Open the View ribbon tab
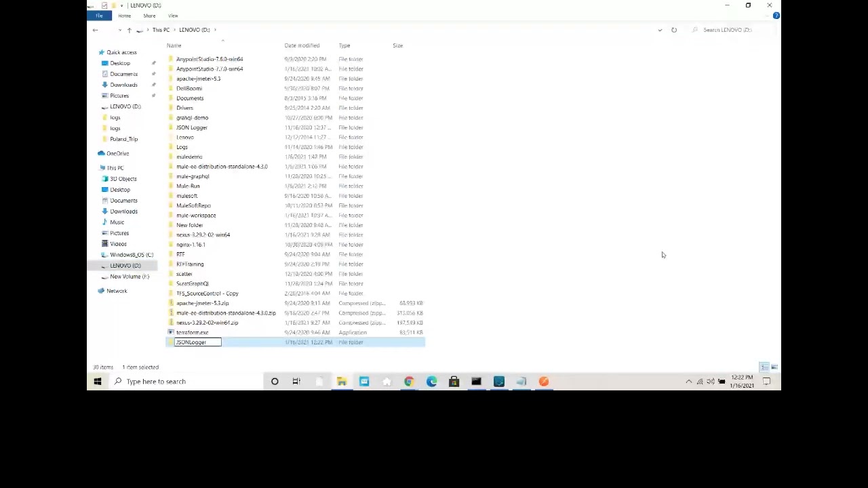Screen dimensions: 868x488 click(x=173, y=16)
